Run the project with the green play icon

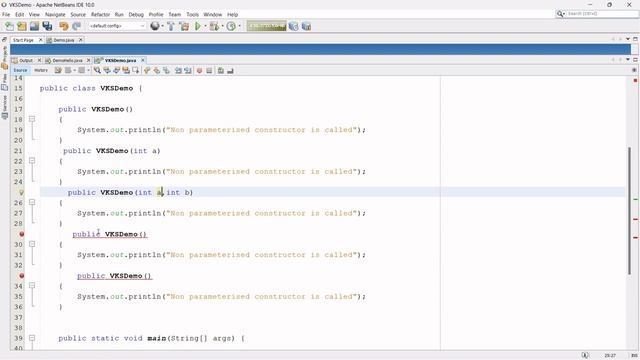click(198, 26)
